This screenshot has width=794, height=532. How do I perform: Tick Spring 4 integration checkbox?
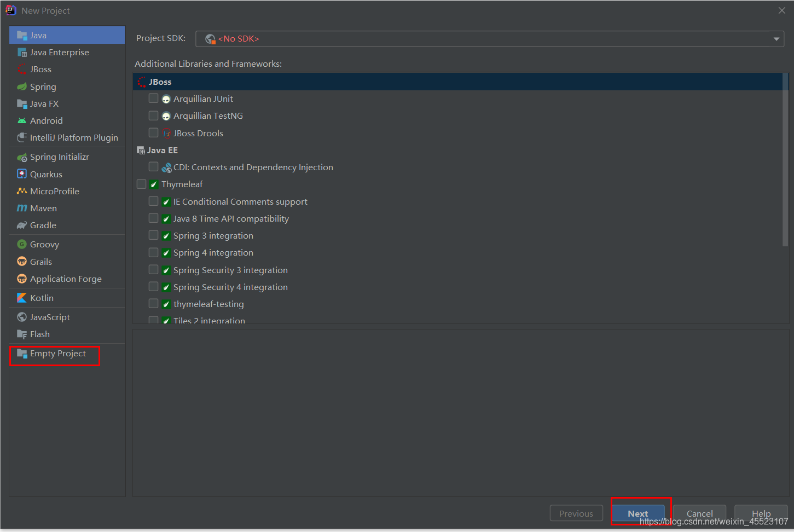[153, 252]
